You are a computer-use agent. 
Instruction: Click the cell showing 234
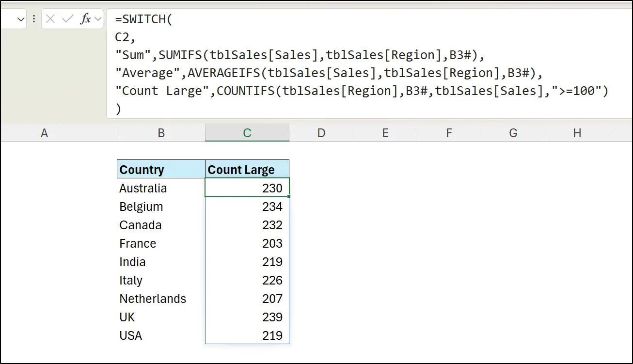click(247, 206)
